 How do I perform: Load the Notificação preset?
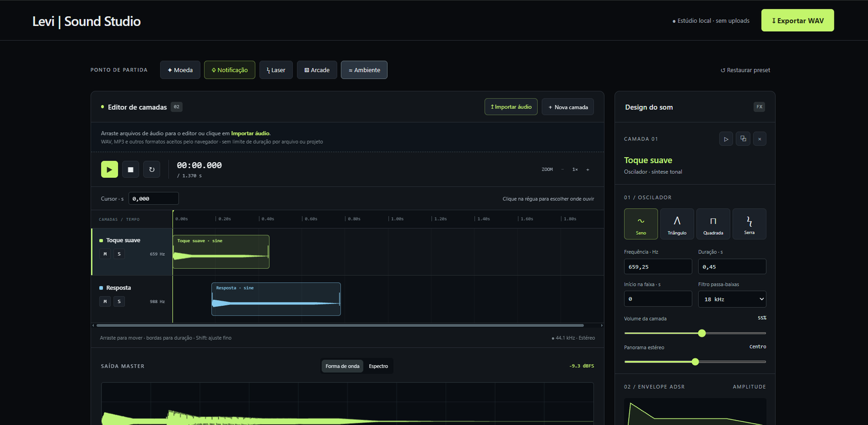[229, 70]
